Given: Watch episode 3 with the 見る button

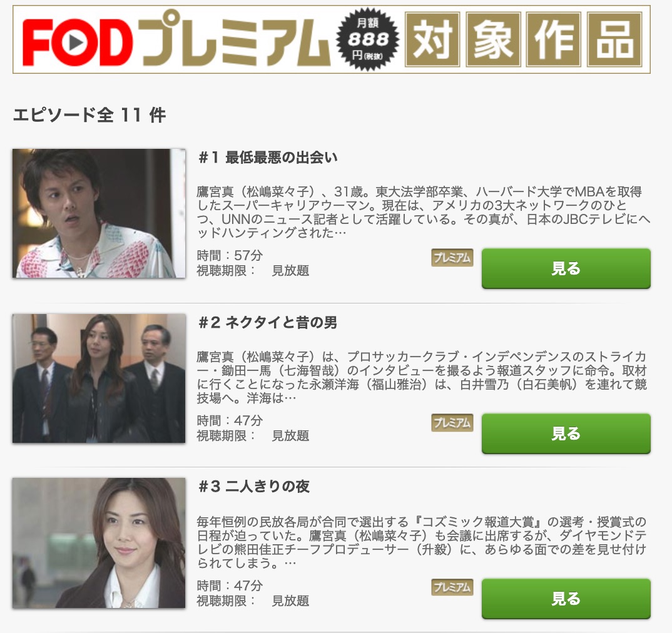Looking at the screenshot, I should coord(566,599).
